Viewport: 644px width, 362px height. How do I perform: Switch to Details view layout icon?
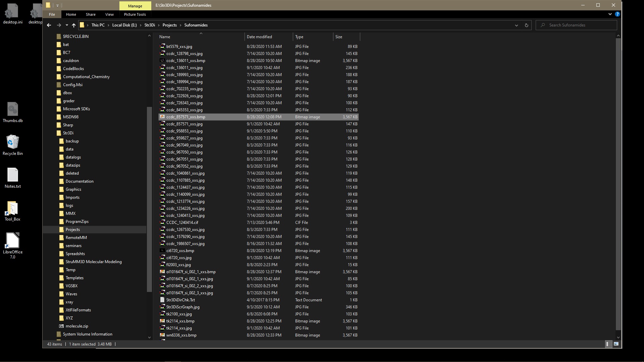pos(608,344)
